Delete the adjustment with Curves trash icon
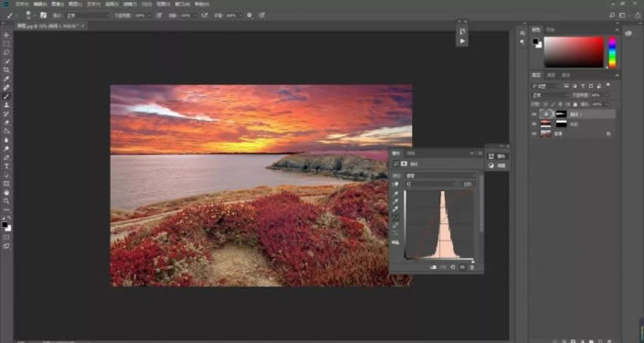The height and width of the screenshot is (343, 644). [x=472, y=267]
